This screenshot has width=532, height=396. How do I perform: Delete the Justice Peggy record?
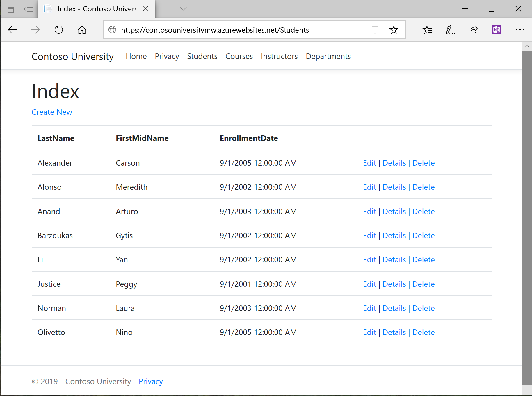tap(423, 284)
